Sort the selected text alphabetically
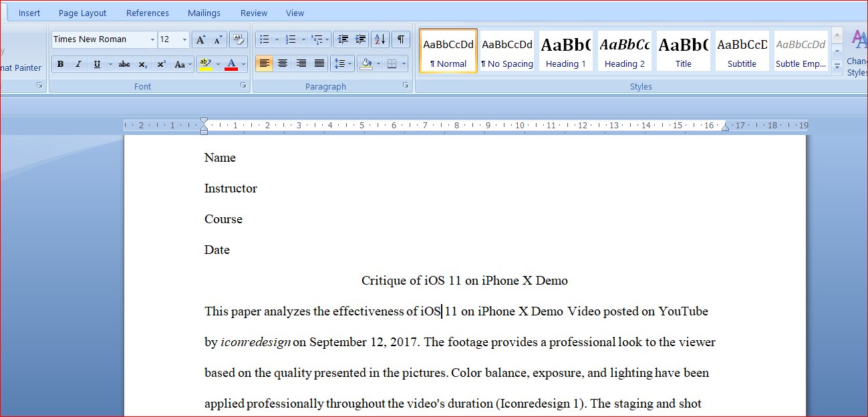 coord(380,39)
